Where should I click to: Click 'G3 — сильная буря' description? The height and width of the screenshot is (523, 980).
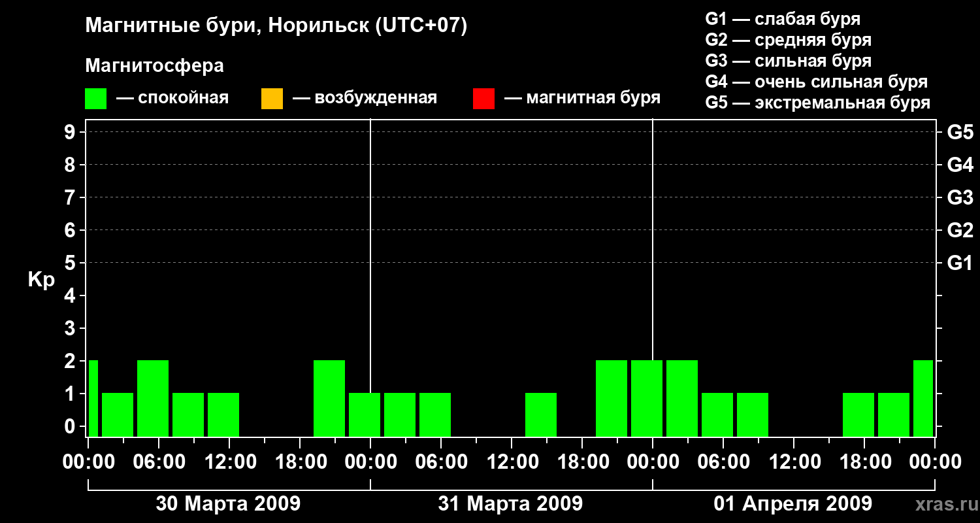(788, 61)
